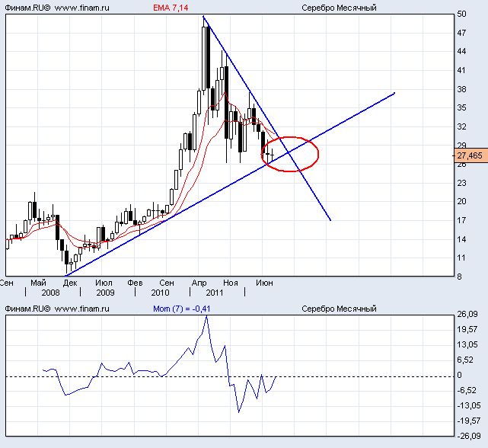Click the 'Июн' month label
This screenshot has height=448, width=488.
click(x=264, y=283)
